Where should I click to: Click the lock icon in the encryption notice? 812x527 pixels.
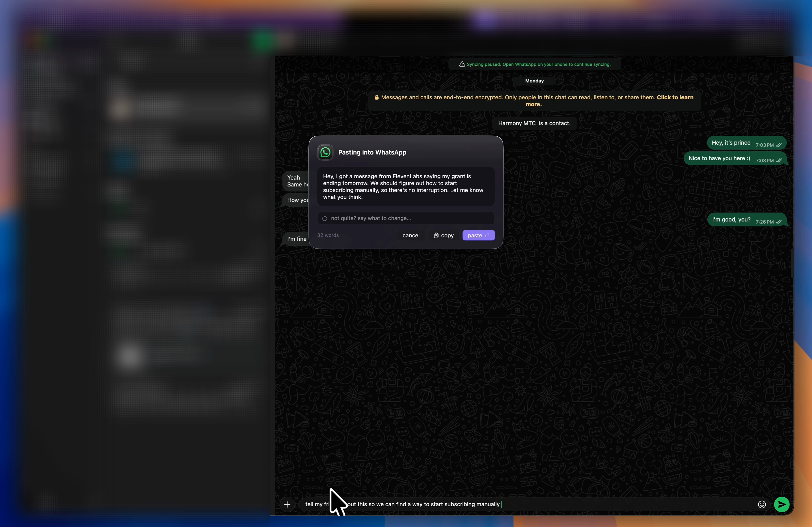(x=376, y=98)
